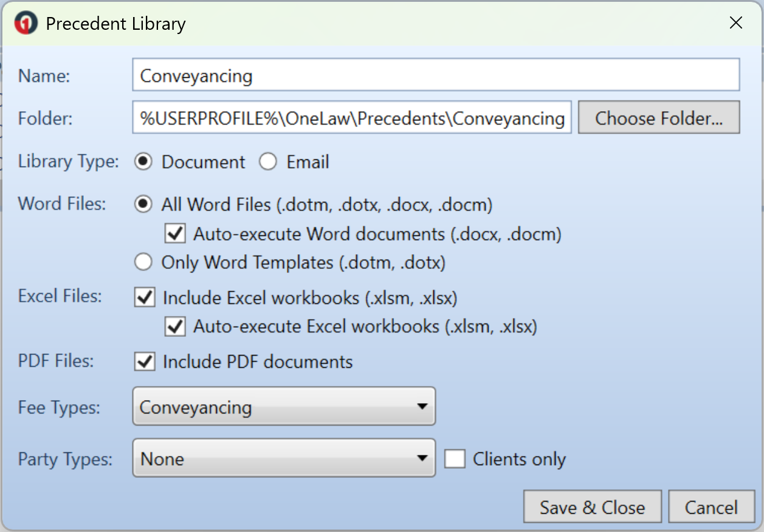Click the Folder path text field
Viewport: 764px width, 532px height.
coord(352,117)
